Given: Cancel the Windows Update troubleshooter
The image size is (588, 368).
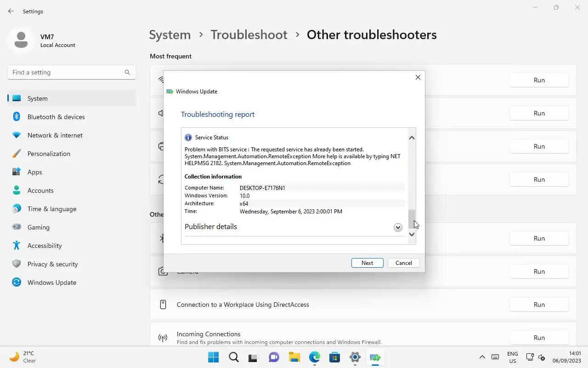Looking at the screenshot, I should [403, 263].
